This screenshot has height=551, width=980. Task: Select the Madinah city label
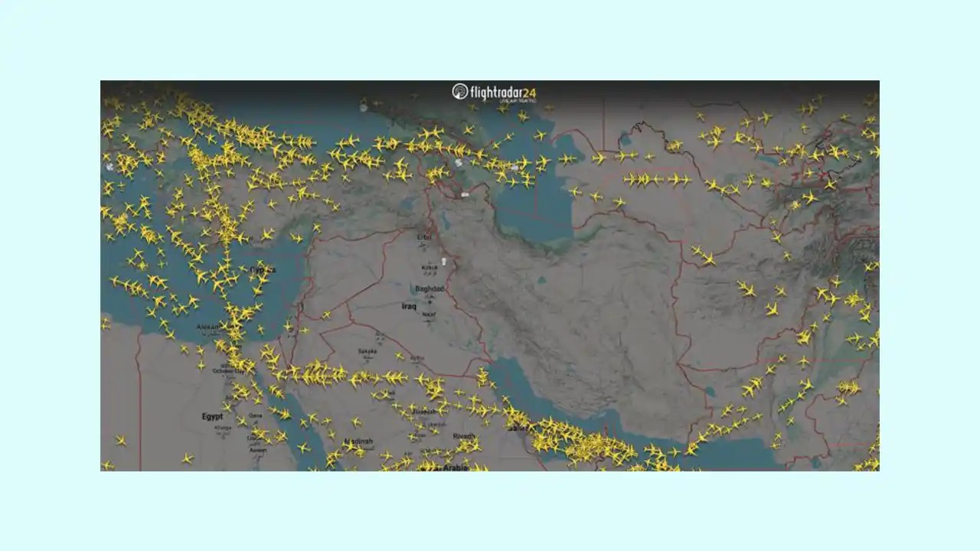[x=358, y=442]
